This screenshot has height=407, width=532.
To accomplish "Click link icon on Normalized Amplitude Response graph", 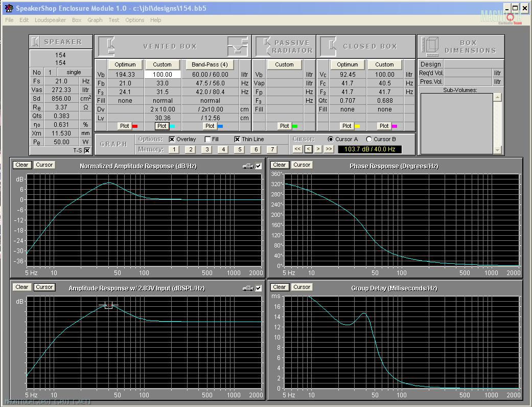I will click(x=248, y=166).
